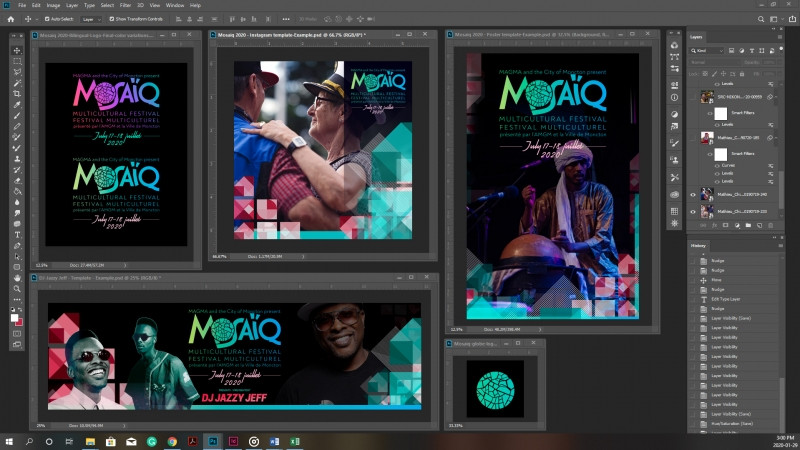Expand the status bar arrow in Instagram template window
Screen dimensions: 800x450
click(303, 257)
